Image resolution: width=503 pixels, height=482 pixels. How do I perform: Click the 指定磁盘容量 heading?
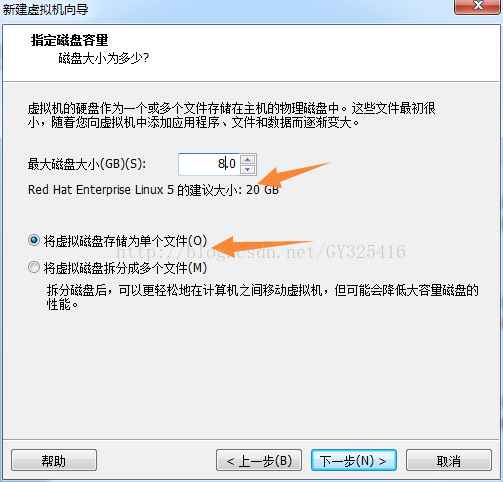69,40
